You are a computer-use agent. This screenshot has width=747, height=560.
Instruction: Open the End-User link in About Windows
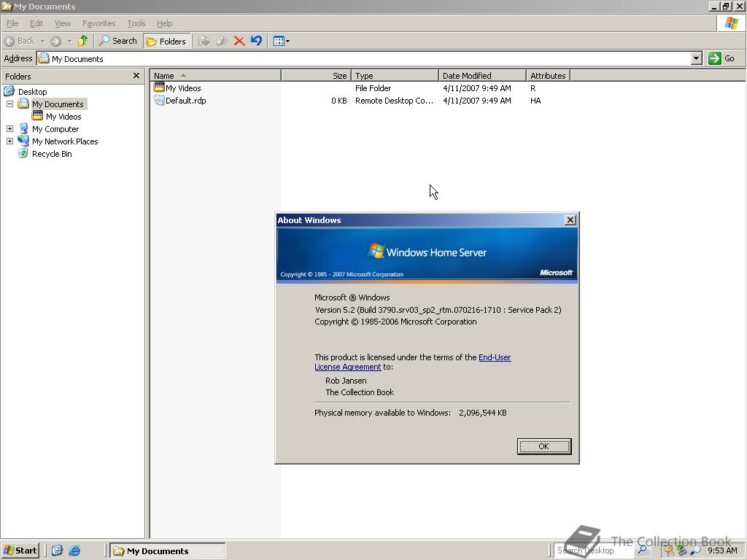click(495, 357)
